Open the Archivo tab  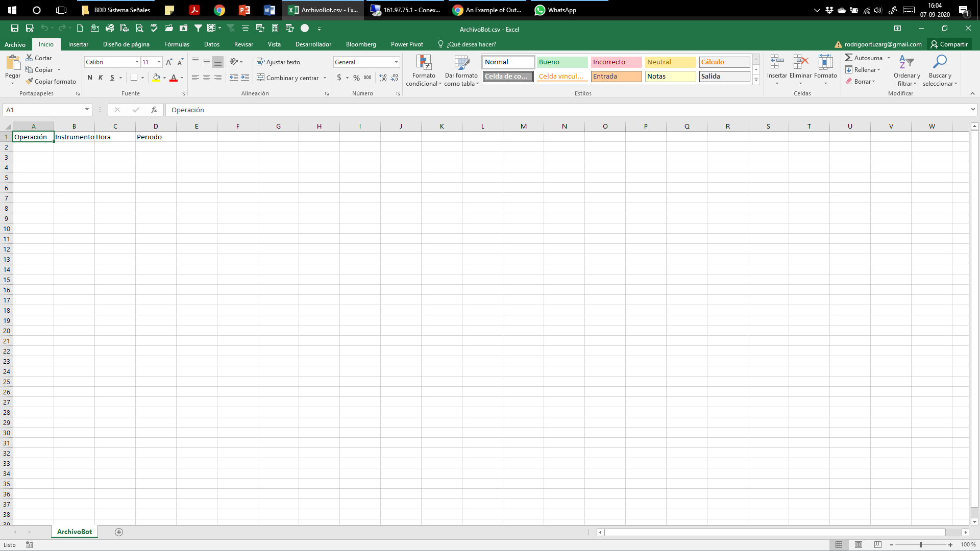[15, 44]
